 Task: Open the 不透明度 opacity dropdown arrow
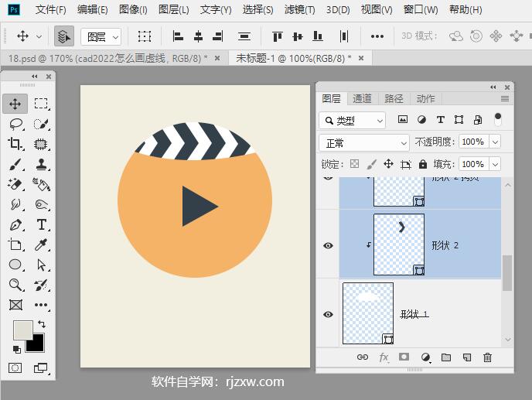tap(495, 142)
